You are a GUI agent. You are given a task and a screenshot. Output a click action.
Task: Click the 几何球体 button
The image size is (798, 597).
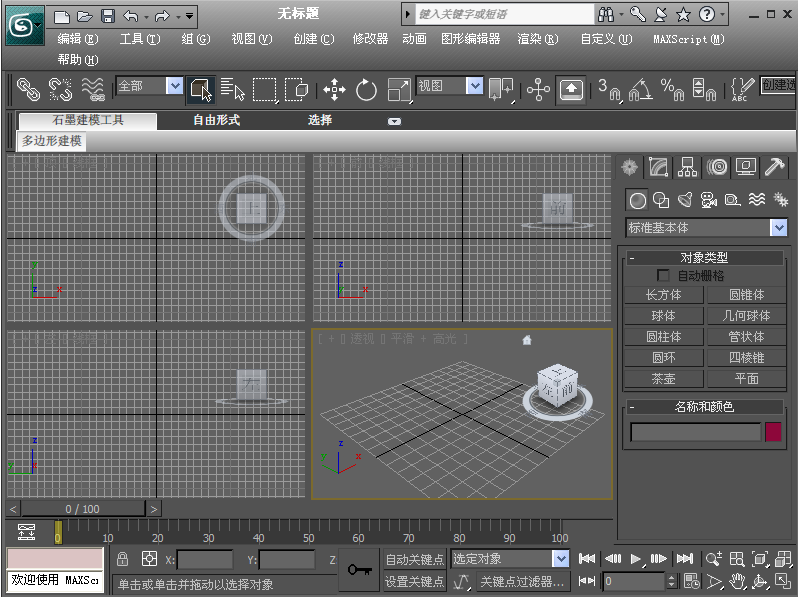[x=747, y=316]
